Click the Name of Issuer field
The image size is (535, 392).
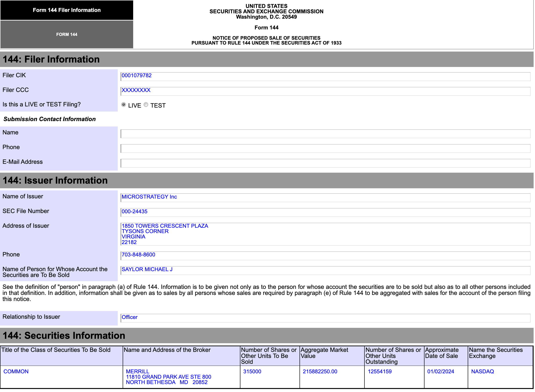click(325, 198)
